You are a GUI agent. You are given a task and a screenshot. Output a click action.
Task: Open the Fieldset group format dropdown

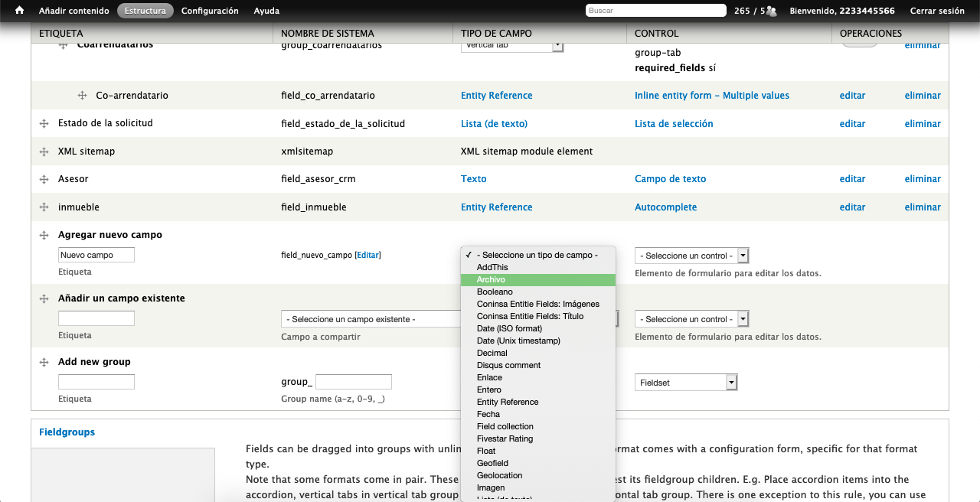[x=686, y=383]
